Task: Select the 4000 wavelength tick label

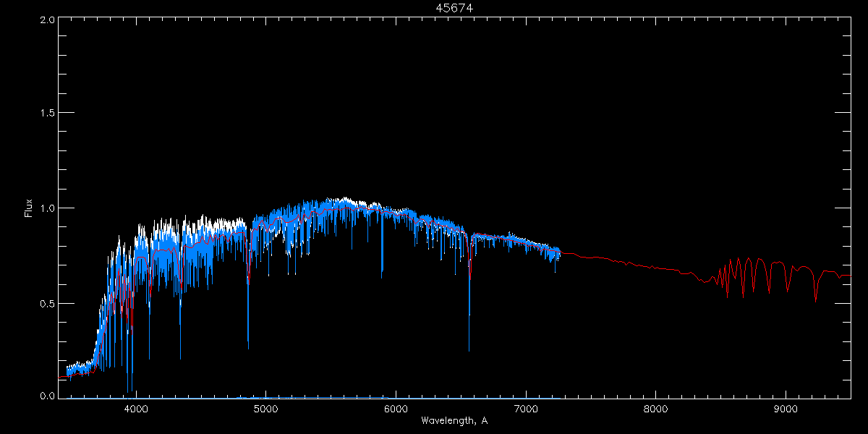Action: click(x=136, y=408)
